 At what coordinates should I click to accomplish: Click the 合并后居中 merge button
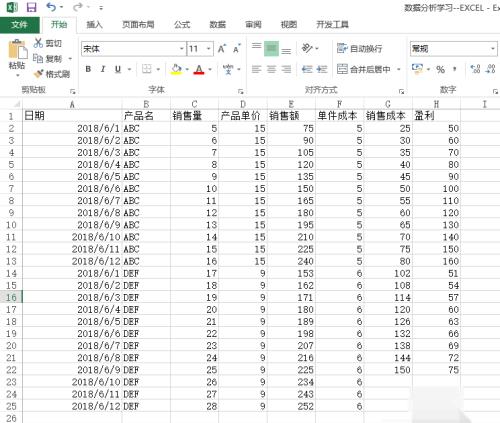pos(363,69)
